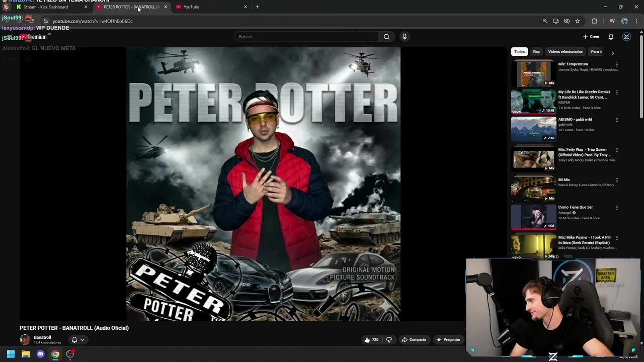Open Mi Mix video title
The width and height of the screenshot is (644, 362).
pyautogui.click(x=564, y=179)
